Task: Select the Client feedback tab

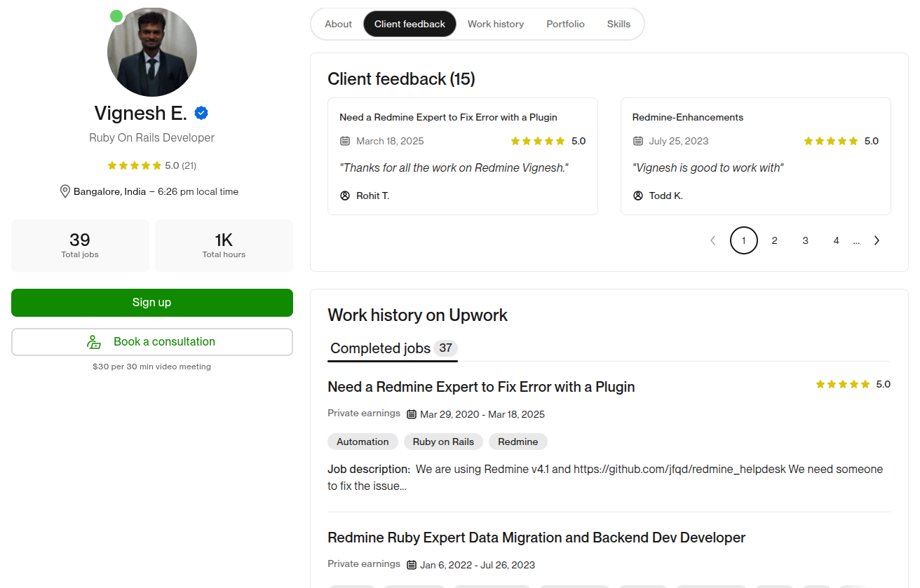Action: (x=410, y=24)
